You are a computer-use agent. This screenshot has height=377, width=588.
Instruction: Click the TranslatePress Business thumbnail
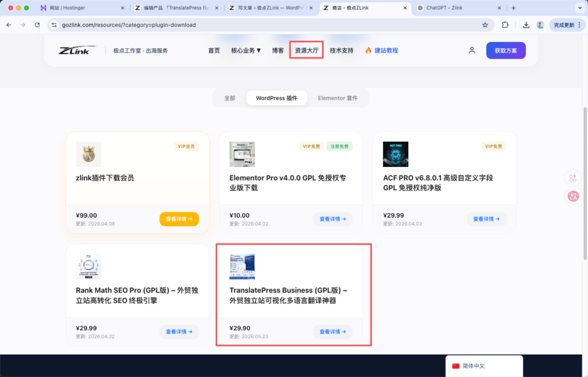[242, 266]
